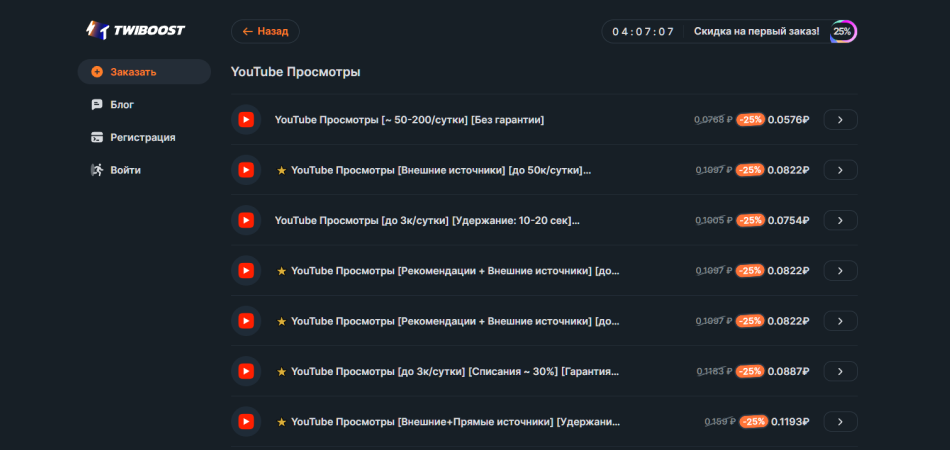Click the 0.0576₽ price

tap(788, 120)
